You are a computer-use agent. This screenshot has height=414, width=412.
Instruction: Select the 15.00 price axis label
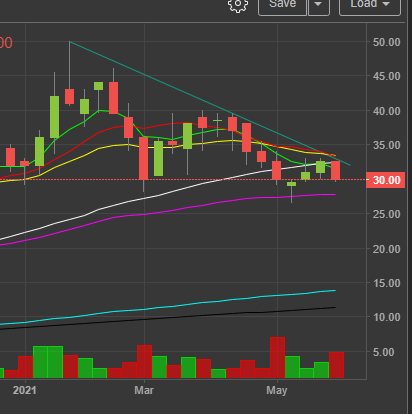coord(387,283)
